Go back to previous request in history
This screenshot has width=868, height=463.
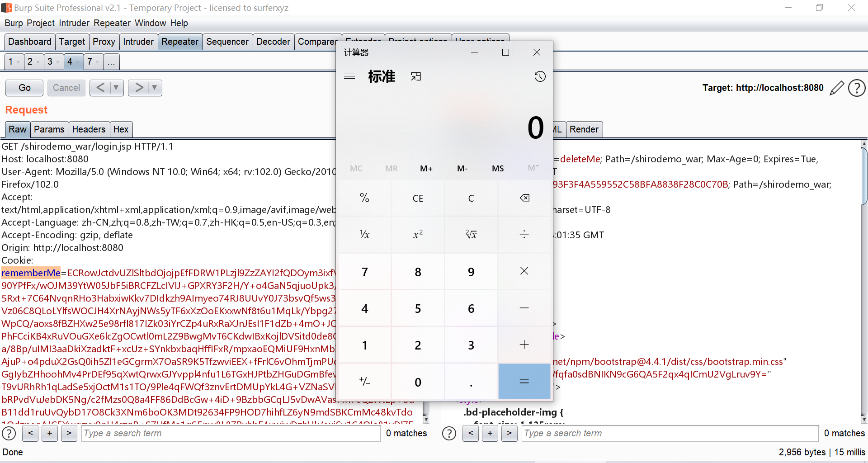pos(100,88)
